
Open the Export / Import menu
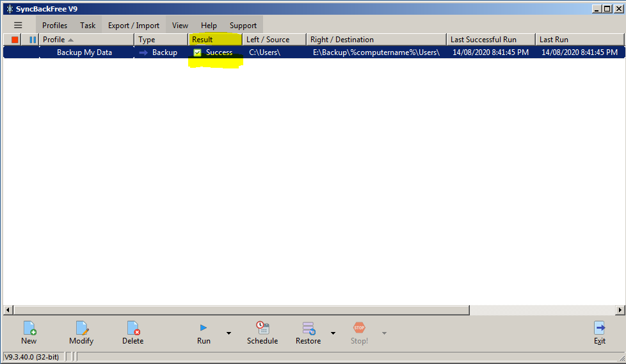134,25
